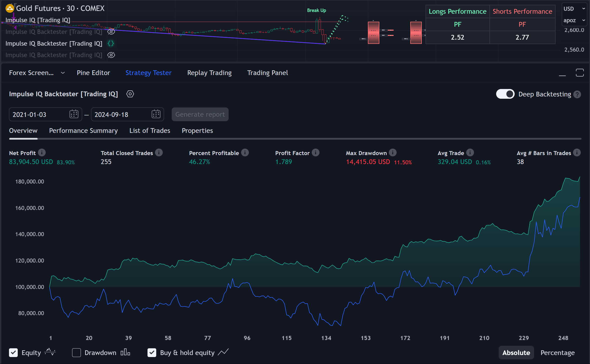Open start date calendar picker icon
The height and width of the screenshot is (364, 590).
coord(74,114)
